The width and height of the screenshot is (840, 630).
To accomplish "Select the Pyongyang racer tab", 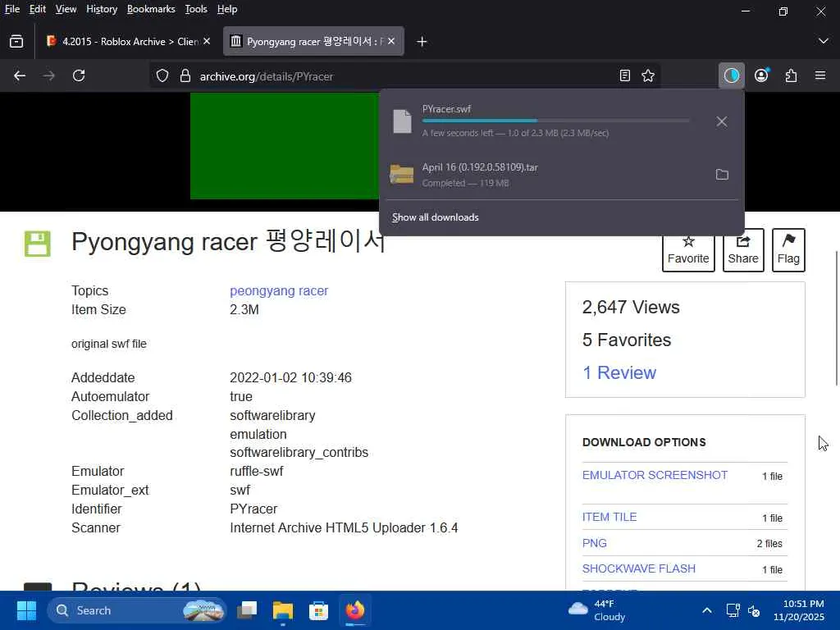I will [x=313, y=41].
